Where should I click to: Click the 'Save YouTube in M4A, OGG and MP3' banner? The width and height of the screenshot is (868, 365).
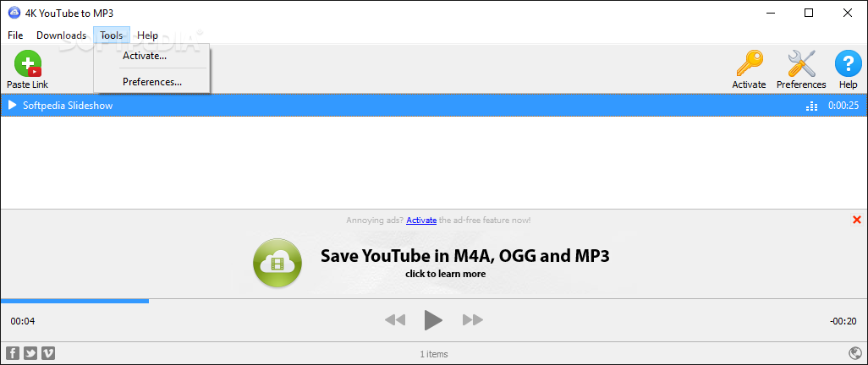[465, 256]
